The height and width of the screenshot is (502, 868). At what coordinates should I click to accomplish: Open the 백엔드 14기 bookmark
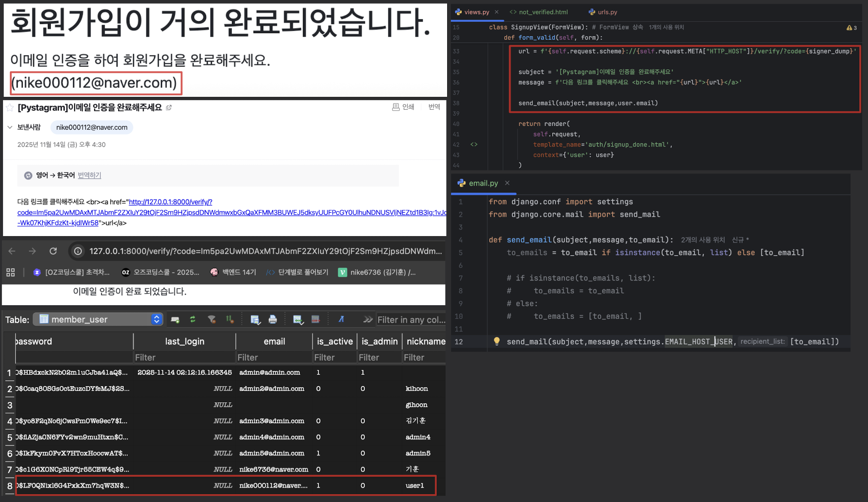click(234, 272)
